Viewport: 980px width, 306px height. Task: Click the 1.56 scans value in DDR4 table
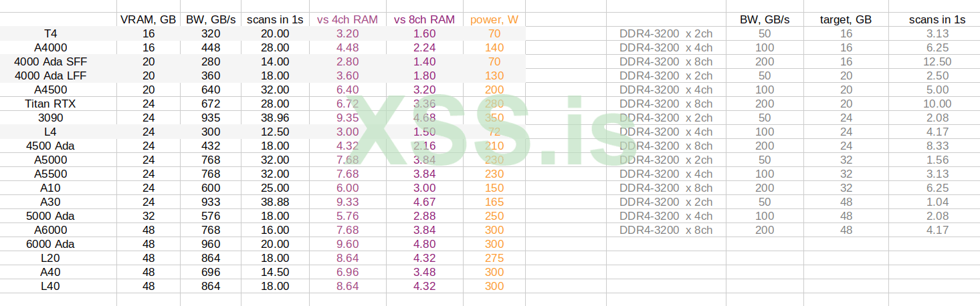[937, 160]
